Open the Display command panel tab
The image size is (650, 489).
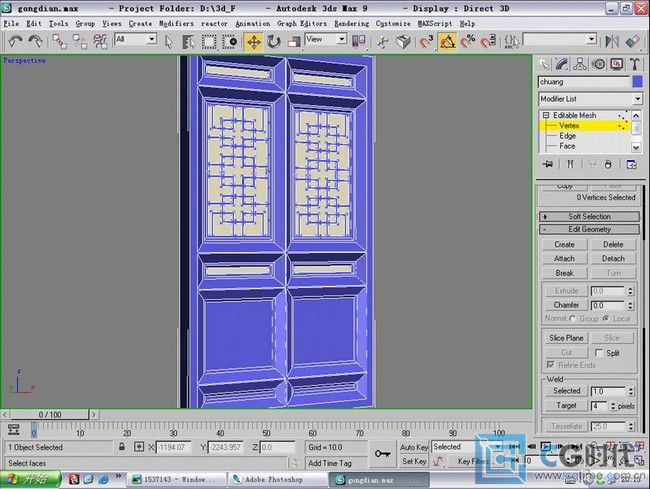click(x=616, y=64)
